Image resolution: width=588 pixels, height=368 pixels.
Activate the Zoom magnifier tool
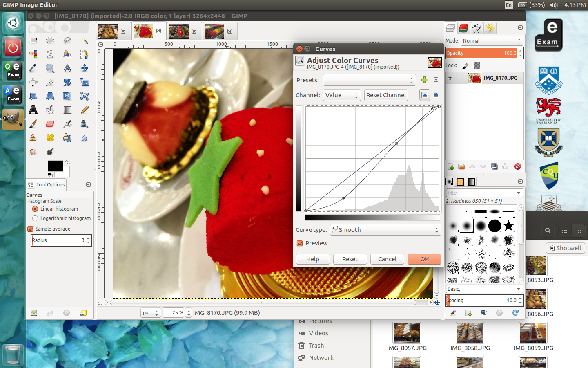click(50, 68)
